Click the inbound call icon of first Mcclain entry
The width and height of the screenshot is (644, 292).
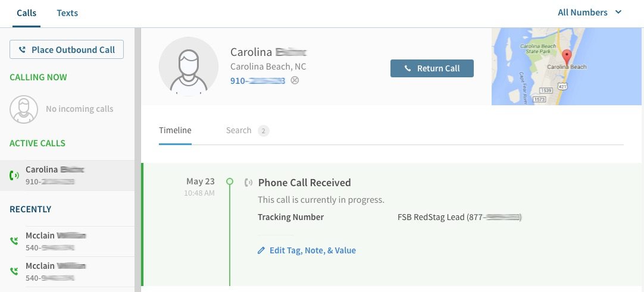(x=14, y=241)
